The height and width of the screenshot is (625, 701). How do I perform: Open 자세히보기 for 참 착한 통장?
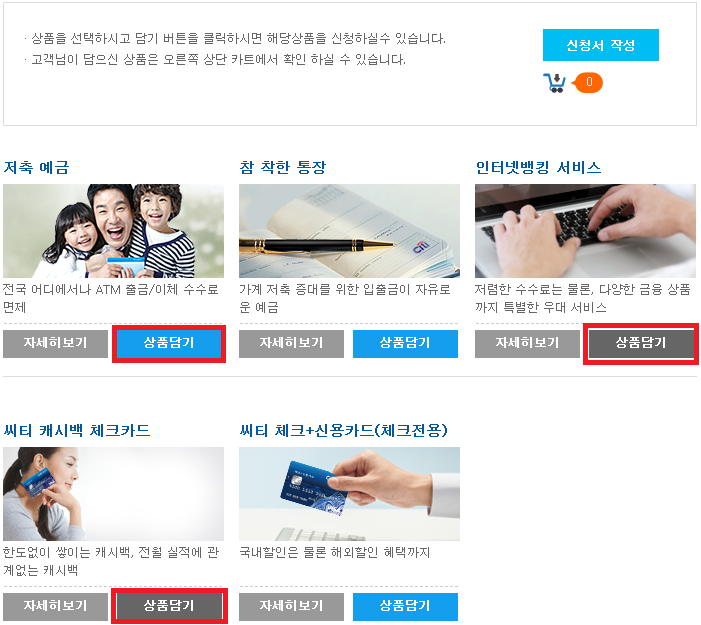(291, 343)
